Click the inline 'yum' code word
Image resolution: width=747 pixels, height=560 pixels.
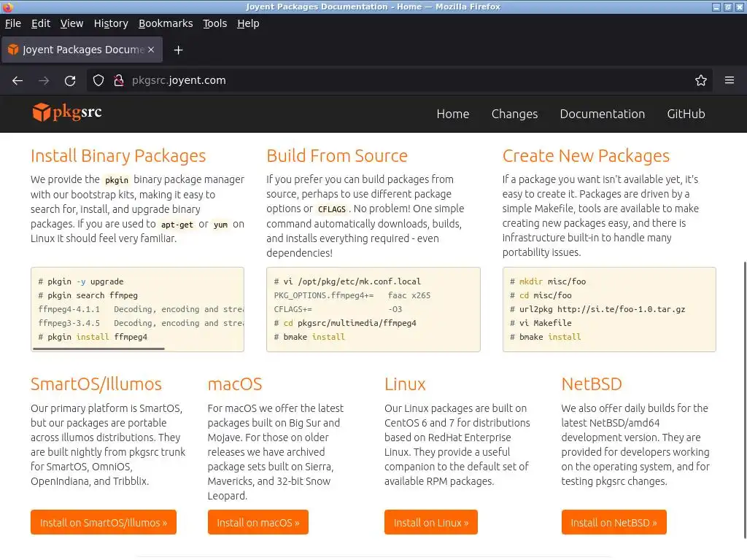220,225
